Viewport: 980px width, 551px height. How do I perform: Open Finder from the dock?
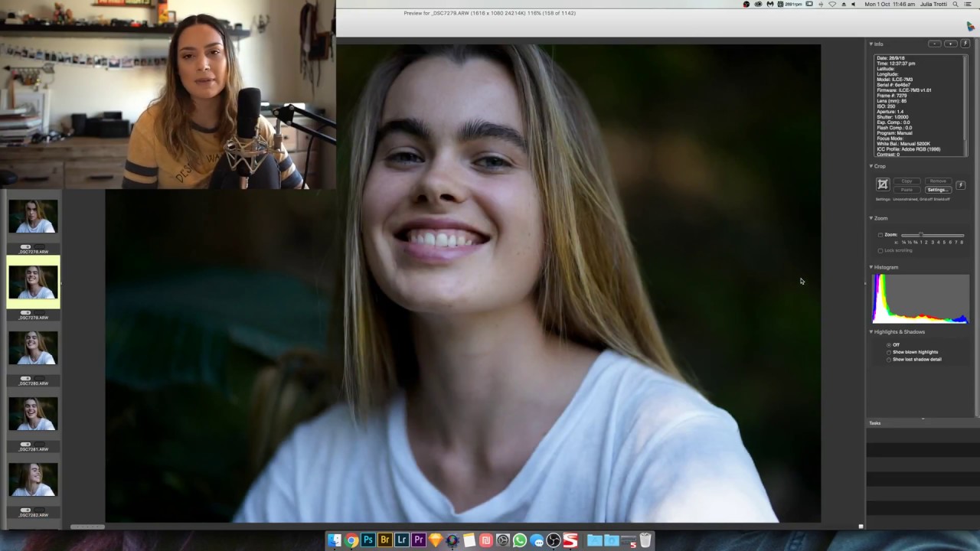tap(335, 540)
